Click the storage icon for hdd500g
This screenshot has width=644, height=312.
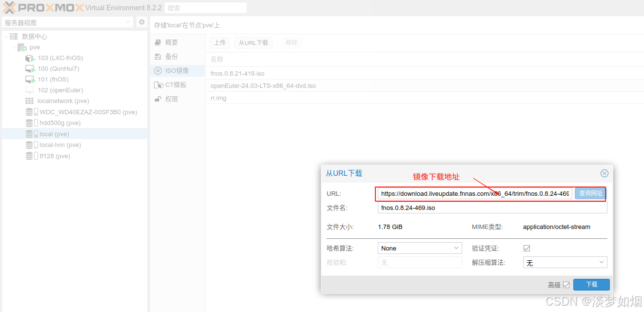coord(32,123)
